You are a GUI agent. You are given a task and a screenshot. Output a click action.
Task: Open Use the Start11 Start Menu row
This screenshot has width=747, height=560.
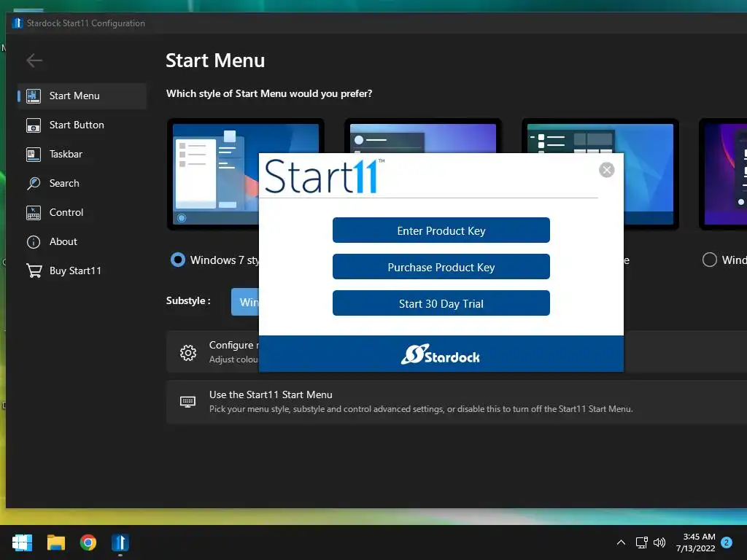[x=457, y=402]
